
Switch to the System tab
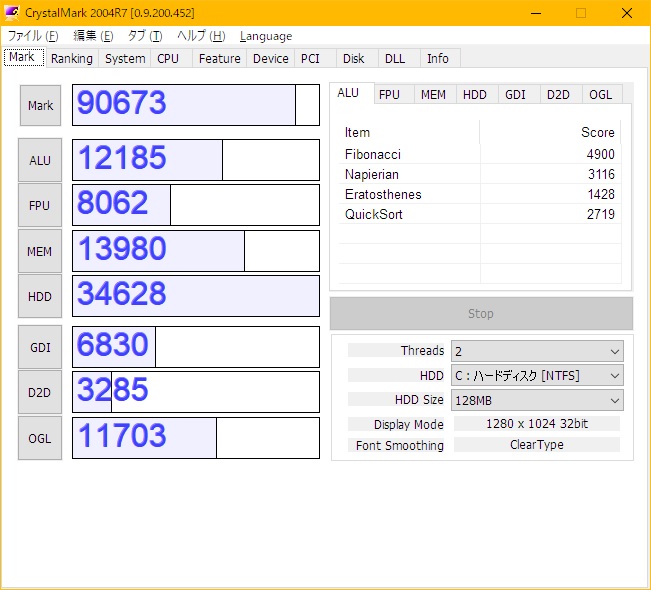click(125, 59)
